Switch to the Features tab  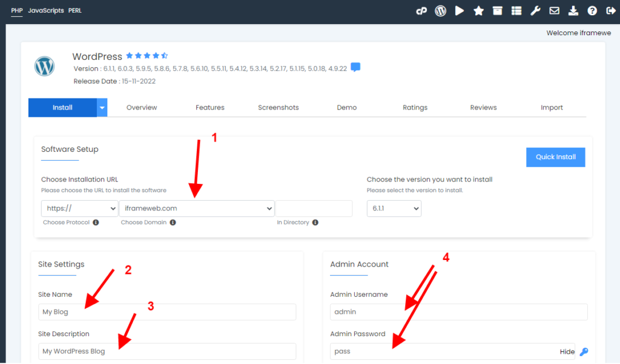coord(210,108)
